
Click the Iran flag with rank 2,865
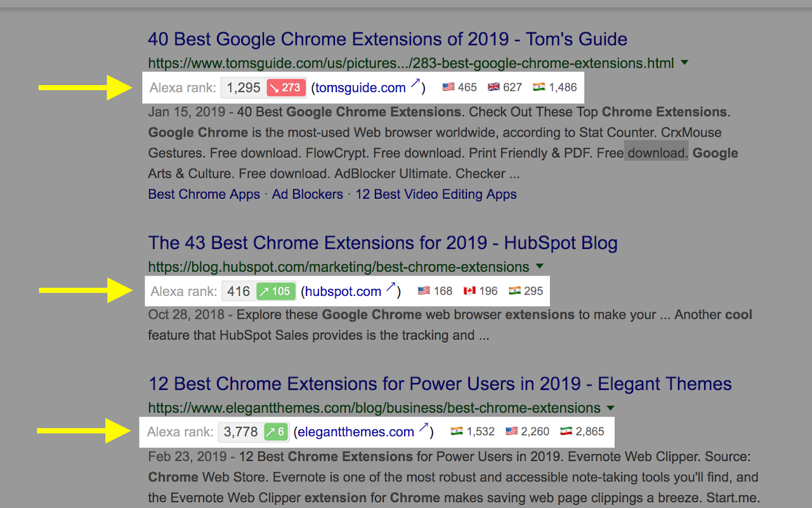[566, 431]
